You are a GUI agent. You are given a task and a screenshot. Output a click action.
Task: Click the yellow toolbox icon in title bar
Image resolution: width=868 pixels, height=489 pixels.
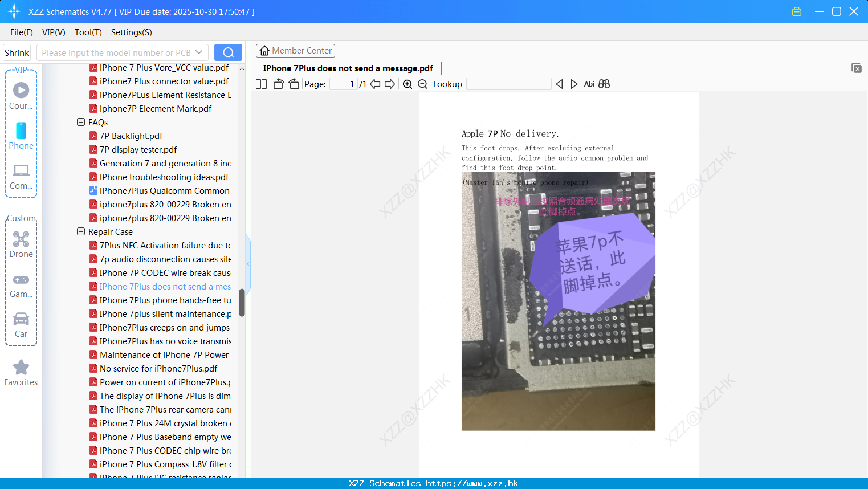point(797,11)
